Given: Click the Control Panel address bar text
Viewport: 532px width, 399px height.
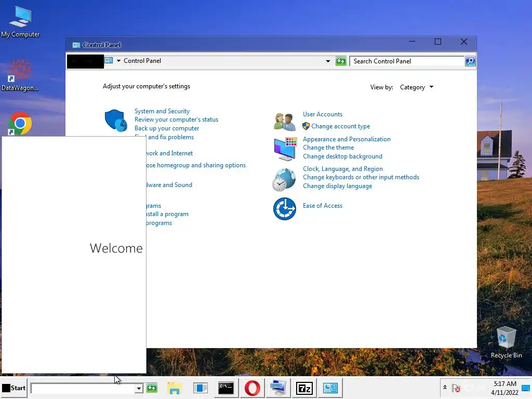Looking at the screenshot, I should pyautogui.click(x=142, y=61).
